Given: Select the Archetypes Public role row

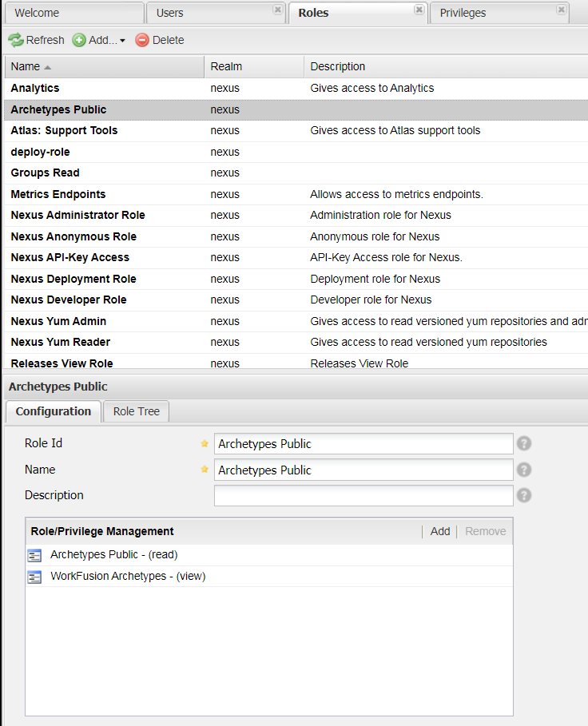Looking at the screenshot, I should [296, 109].
